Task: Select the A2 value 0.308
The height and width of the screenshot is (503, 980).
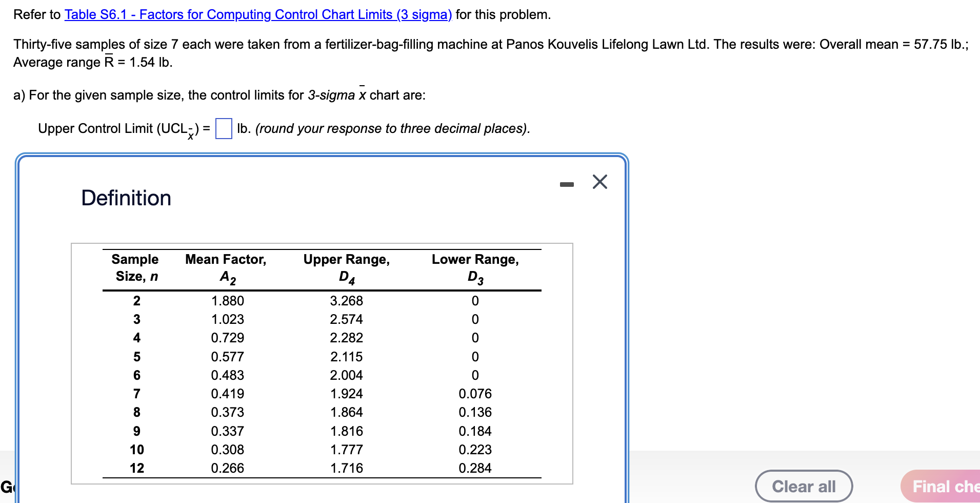Action: pyautogui.click(x=228, y=450)
